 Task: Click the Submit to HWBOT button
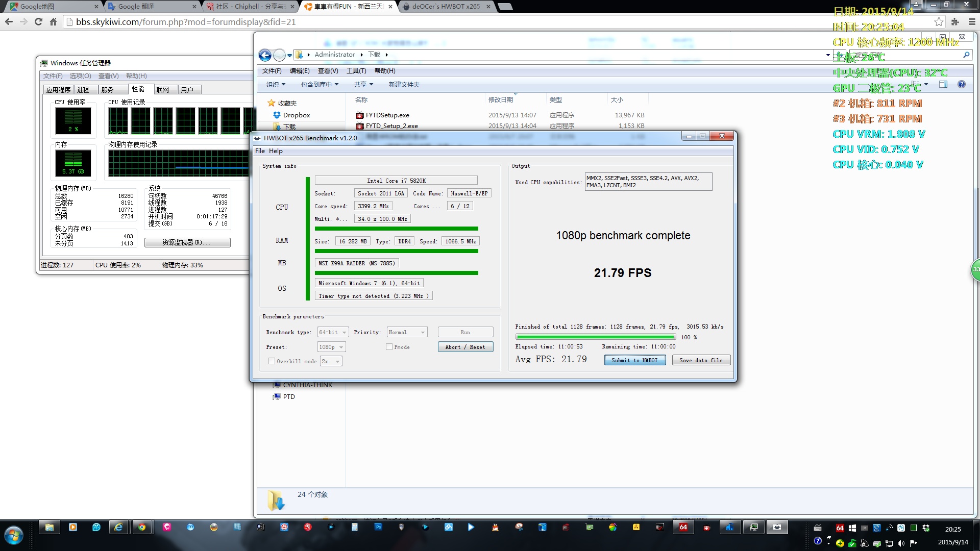[634, 360]
